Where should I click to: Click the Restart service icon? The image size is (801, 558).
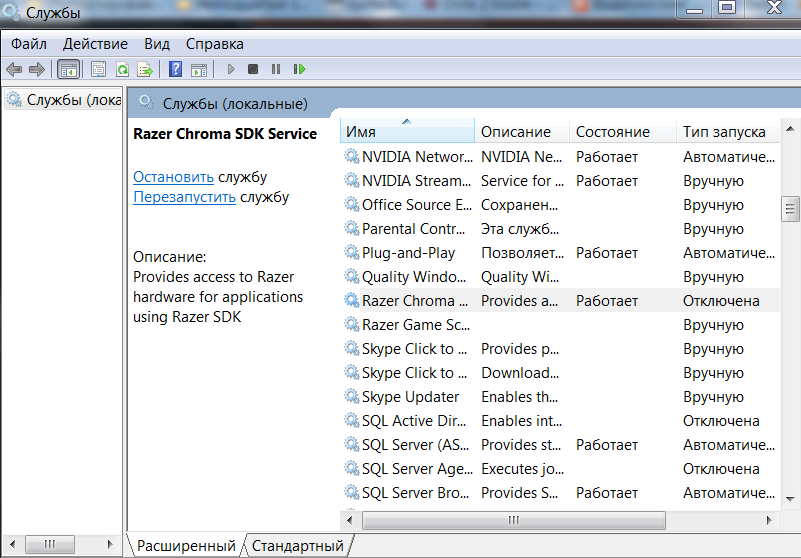tap(299, 69)
